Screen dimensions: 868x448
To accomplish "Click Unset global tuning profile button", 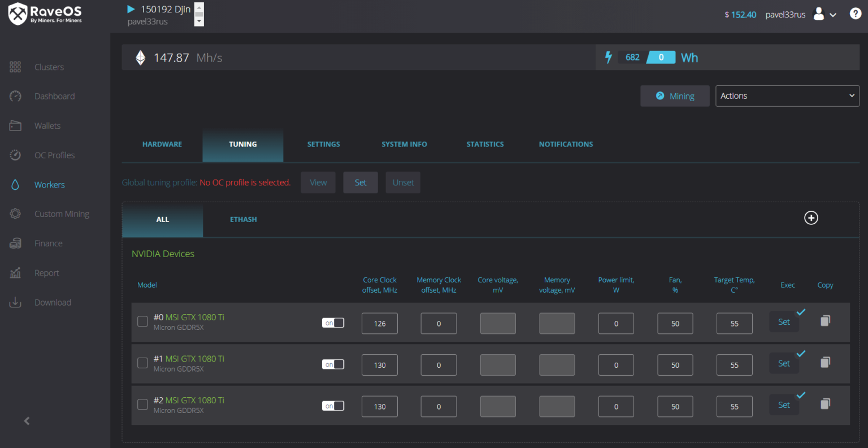I will [x=403, y=182].
